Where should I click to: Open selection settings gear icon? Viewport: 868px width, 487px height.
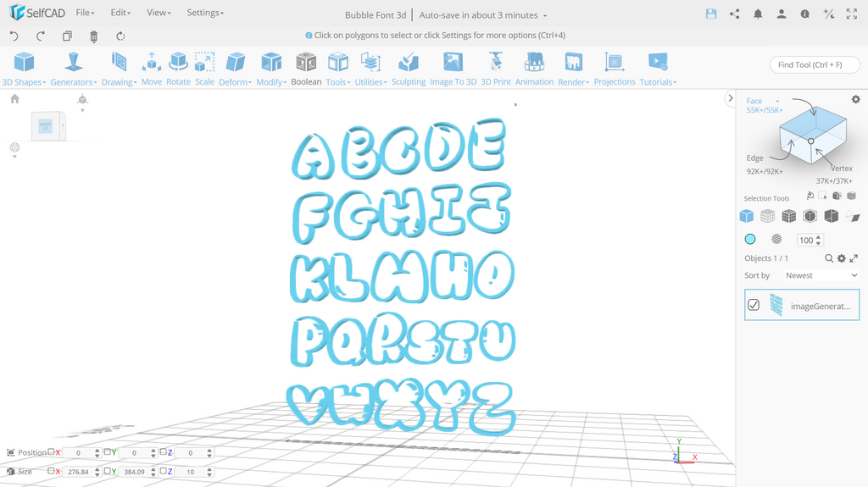pyautogui.click(x=856, y=100)
